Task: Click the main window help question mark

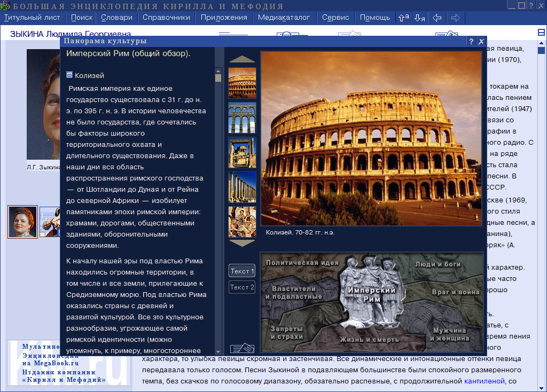Action: [x=532, y=5]
